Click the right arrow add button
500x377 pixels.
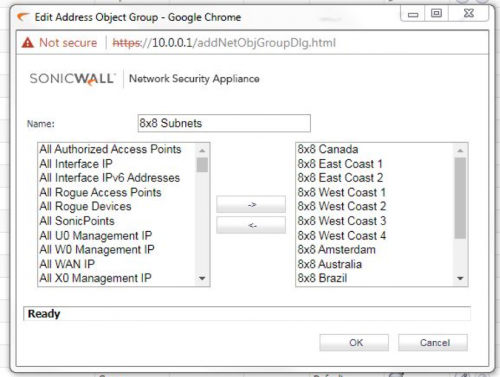coord(251,204)
